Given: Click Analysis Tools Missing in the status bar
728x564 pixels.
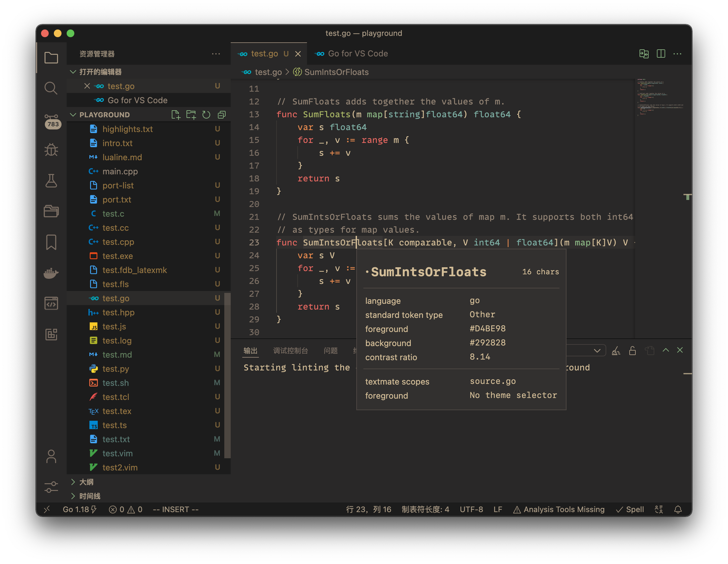Looking at the screenshot, I should [564, 509].
